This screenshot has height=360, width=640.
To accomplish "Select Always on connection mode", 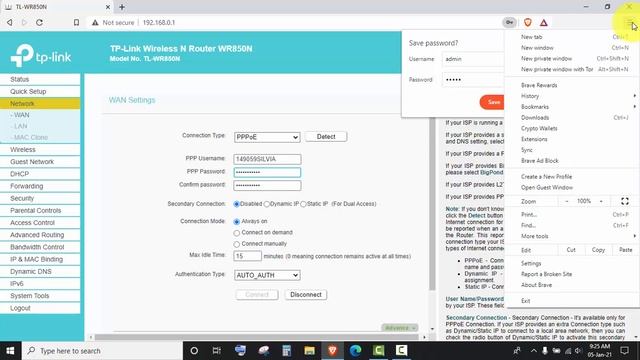I will (x=236, y=222).
